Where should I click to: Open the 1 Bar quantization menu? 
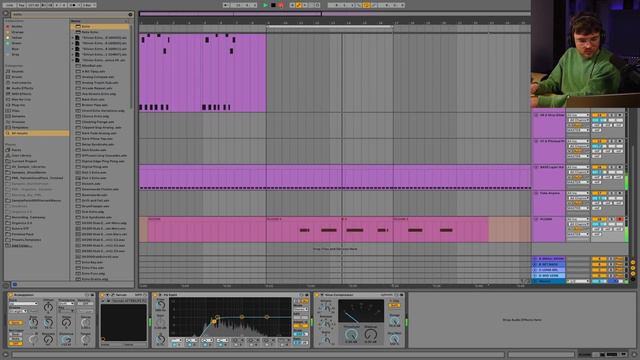88,5
